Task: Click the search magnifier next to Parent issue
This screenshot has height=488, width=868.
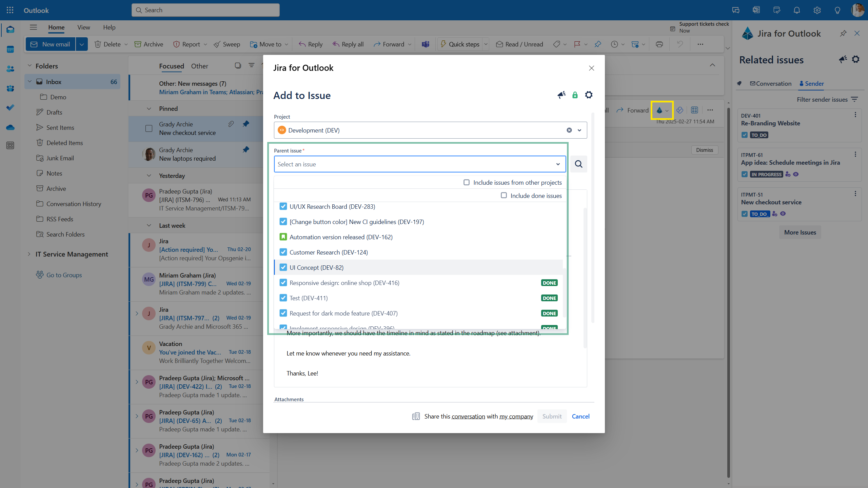Action: [578, 164]
